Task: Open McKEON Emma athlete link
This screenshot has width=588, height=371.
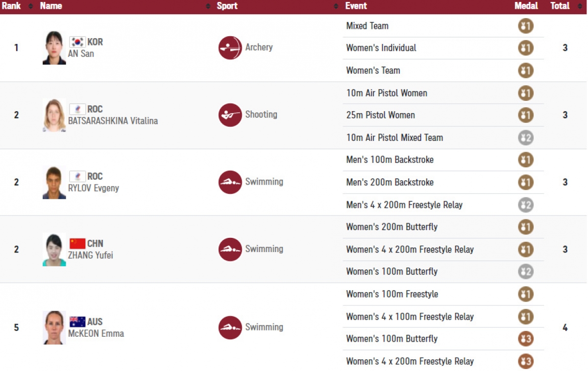Action: pos(96,334)
